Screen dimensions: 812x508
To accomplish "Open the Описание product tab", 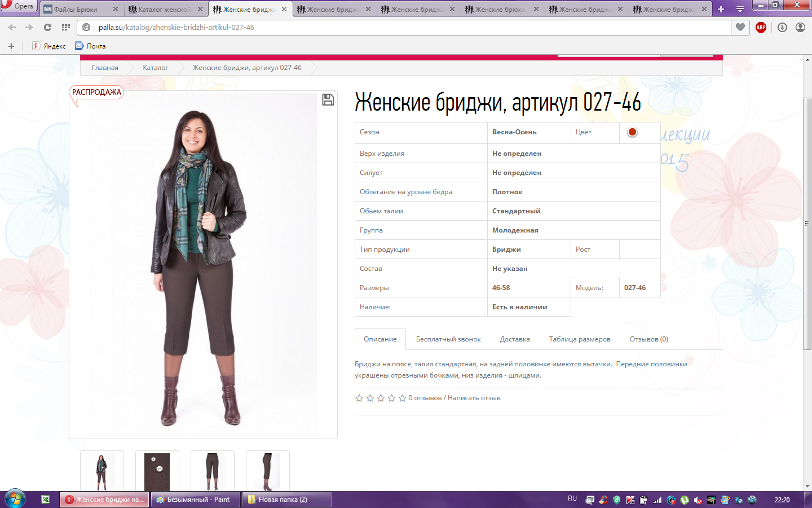I will point(380,339).
